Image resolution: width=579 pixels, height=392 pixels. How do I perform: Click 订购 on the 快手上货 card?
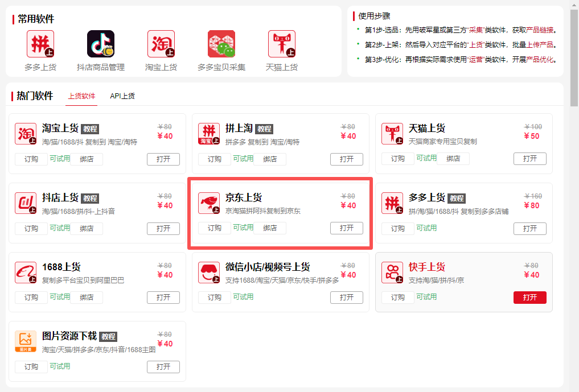398,298
